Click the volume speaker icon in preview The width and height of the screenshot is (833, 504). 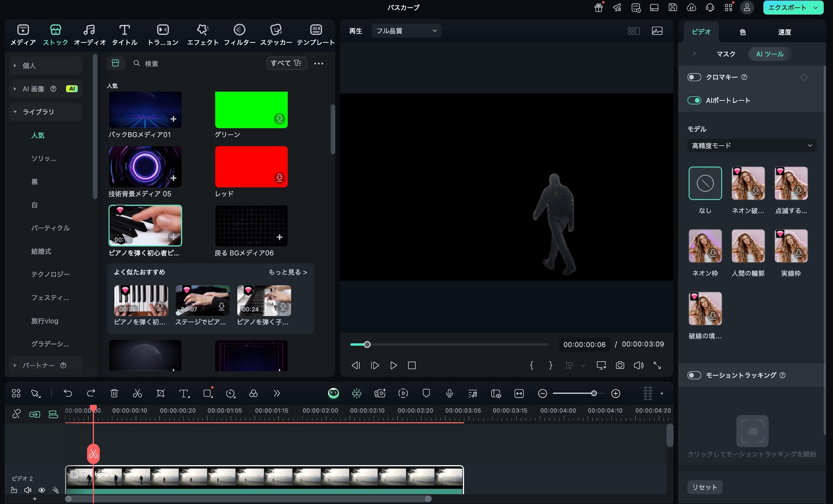pyautogui.click(x=639, y=365)
